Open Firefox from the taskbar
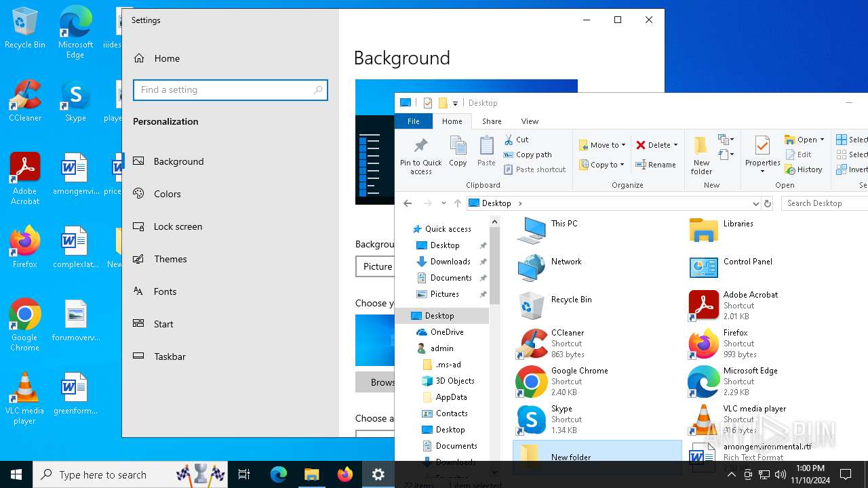Screen dimensions: 868x488 [345, 474]
